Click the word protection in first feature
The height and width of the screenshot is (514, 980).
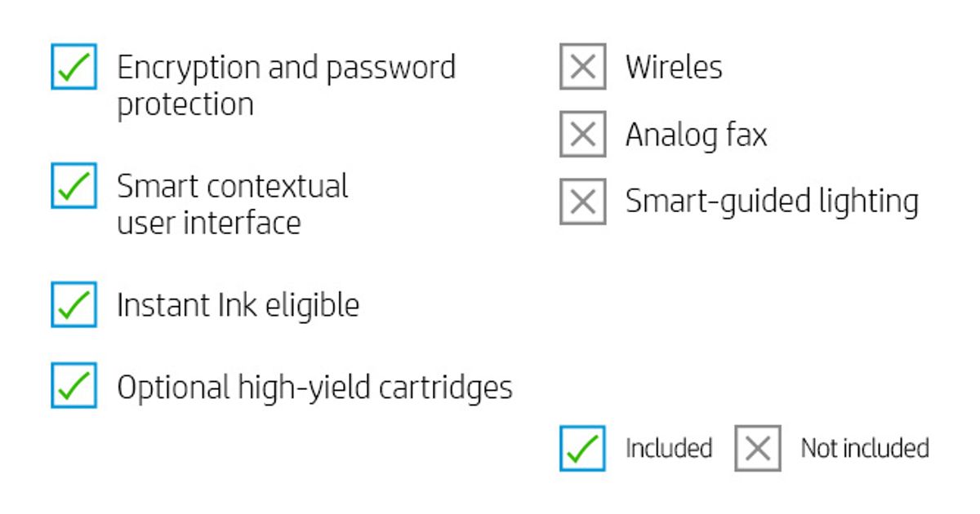point(185,105)
